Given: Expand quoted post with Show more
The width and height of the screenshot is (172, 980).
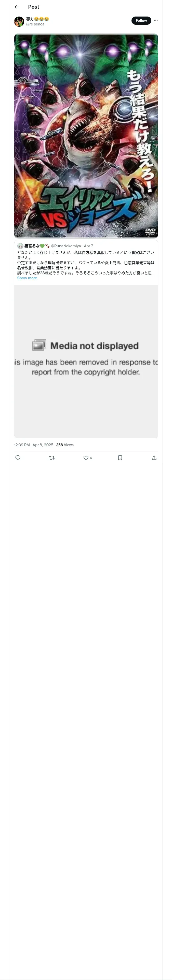Looking at the screenshot, I should point(27,278).
